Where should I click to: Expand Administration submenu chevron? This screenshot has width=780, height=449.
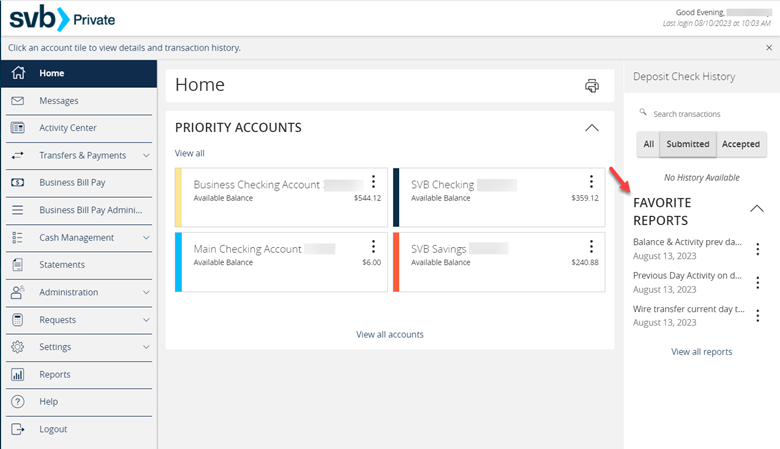[x=146, y=292]
